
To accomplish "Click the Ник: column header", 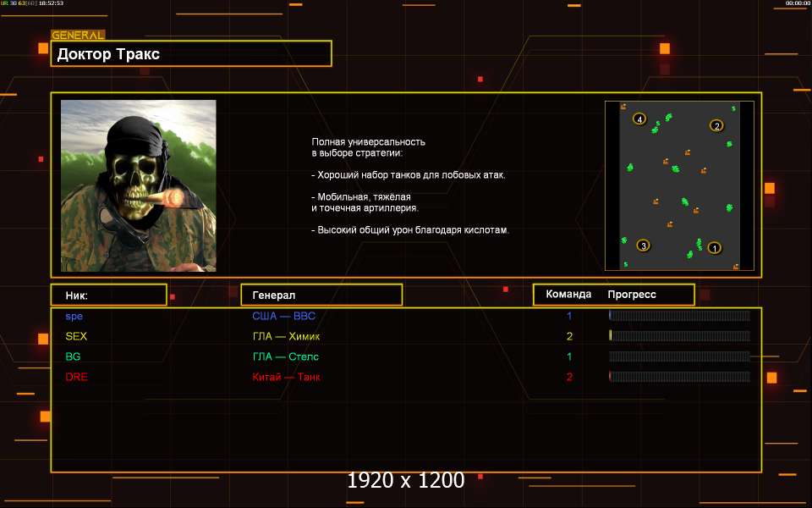I will pos(109,295).
